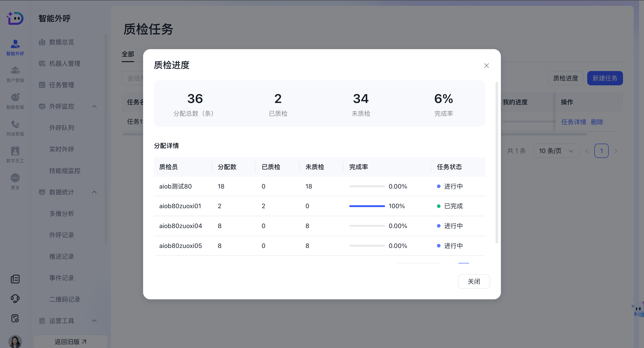Select page 1 in pagination
Viewport: 644px width, 348px height.
[x=601, y=151]
